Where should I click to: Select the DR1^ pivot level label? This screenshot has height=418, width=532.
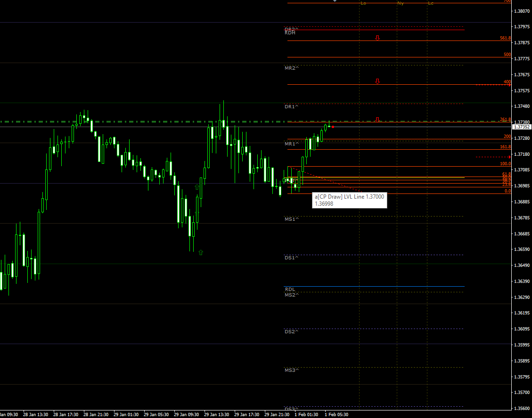pyautogui.click(x=291, y=107)
